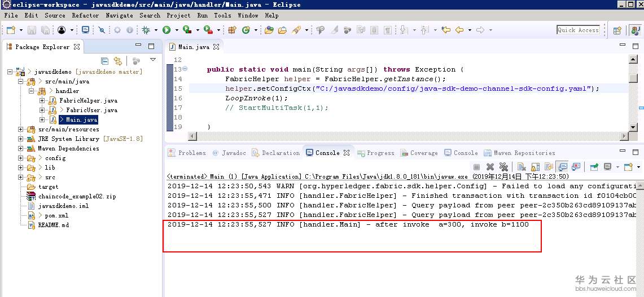This screenshot has height=297, width=644.
Task: Expand the FabricHelper.java tree node
Action: click(x=42, y=100)
